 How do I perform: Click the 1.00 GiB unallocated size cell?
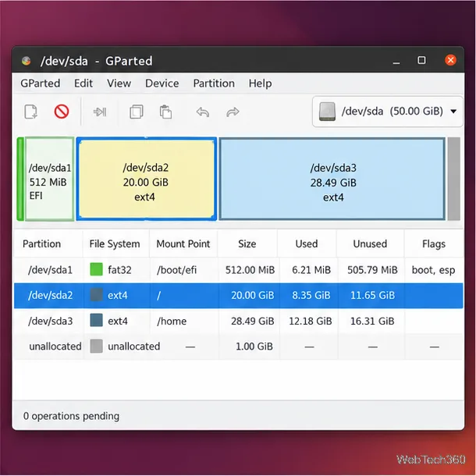click(x=254, y=346)
